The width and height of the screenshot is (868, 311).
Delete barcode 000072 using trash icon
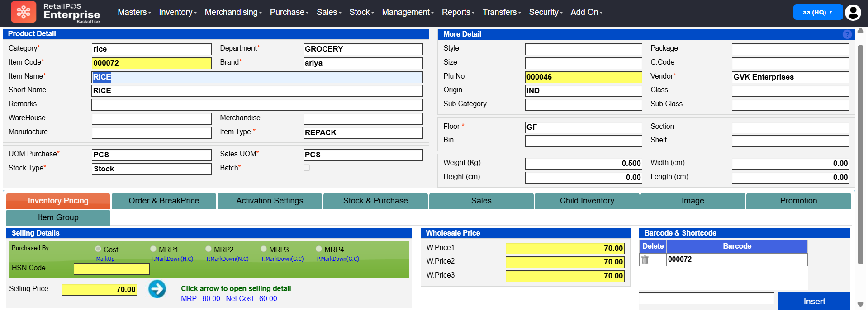(x=645, y=259)
